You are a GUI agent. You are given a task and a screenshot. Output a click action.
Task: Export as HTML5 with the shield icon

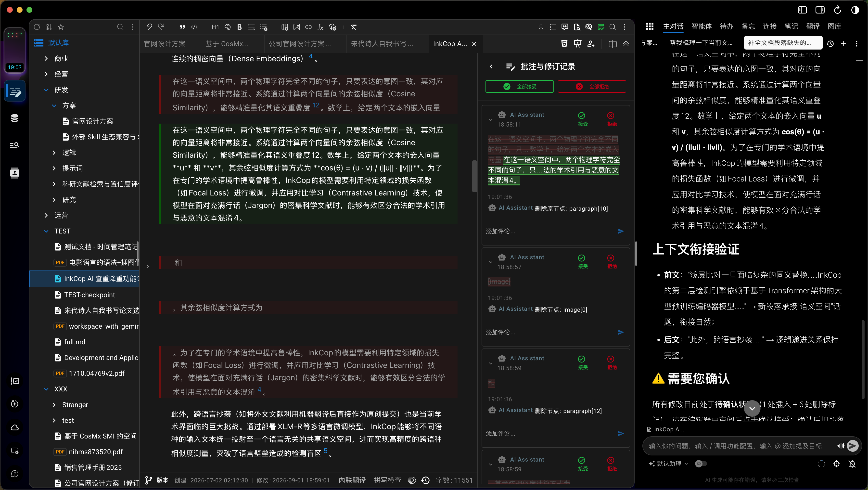click(564, 43)
